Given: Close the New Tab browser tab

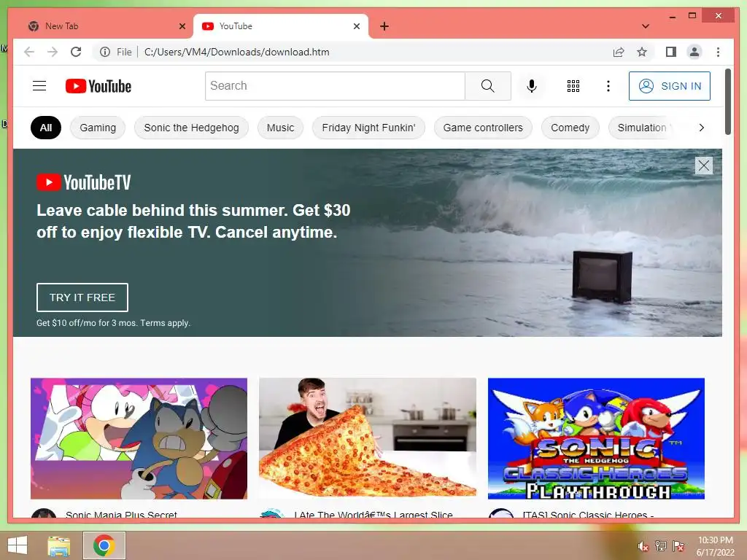Looking at the screenshot, I should (x=182, y=26).
